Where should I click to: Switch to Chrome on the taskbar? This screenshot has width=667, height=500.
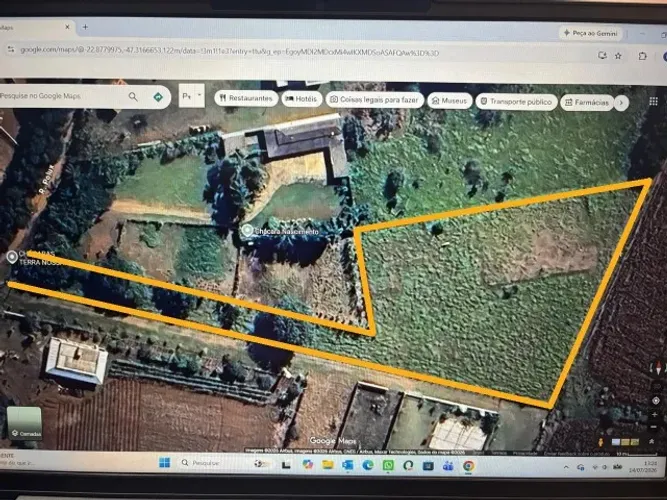tap(468, 466)
